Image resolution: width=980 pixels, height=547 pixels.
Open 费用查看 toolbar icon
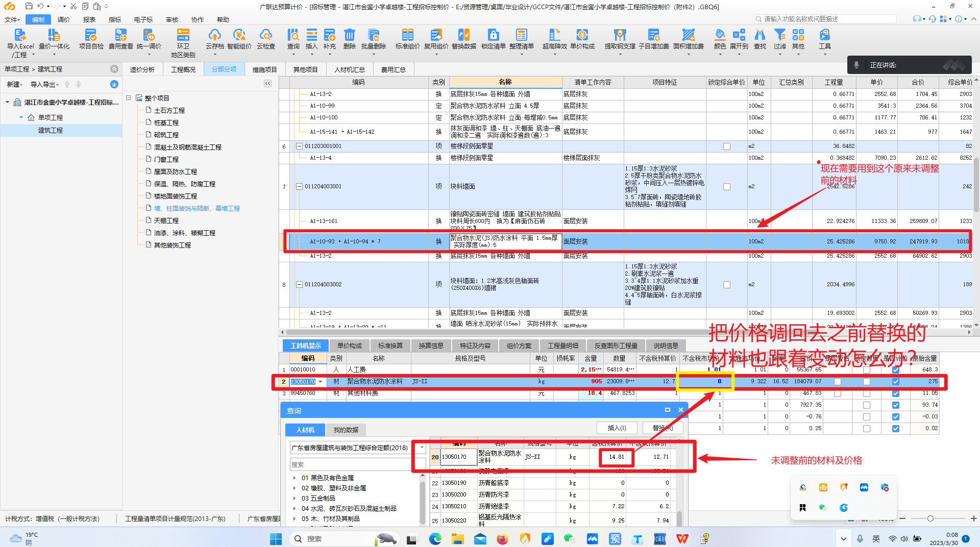click(120, 39)
